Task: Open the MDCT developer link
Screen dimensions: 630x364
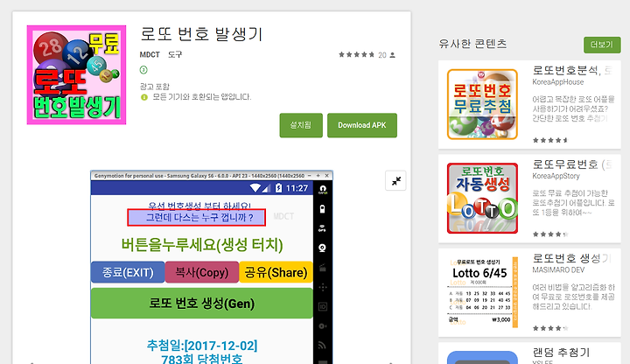Action: click(x=150, y=54)
